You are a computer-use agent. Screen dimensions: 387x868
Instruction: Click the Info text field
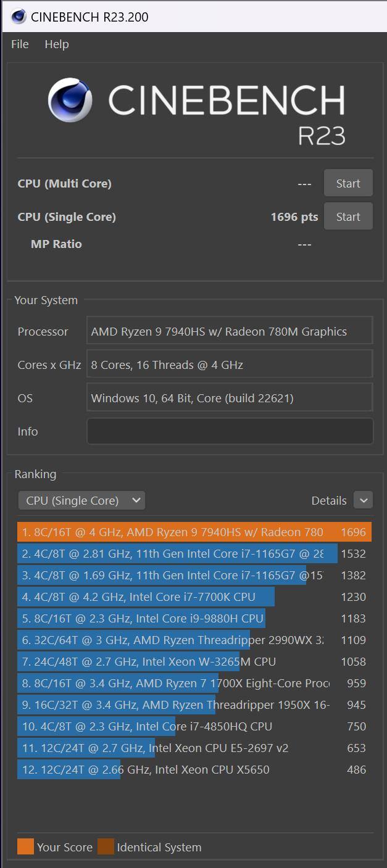tap(230, 431)
